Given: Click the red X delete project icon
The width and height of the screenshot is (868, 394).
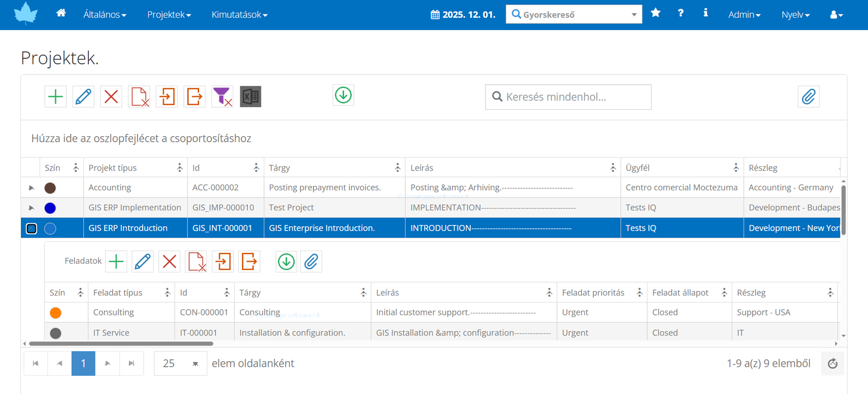Looking at the screenshot, I should click(111, 96).
